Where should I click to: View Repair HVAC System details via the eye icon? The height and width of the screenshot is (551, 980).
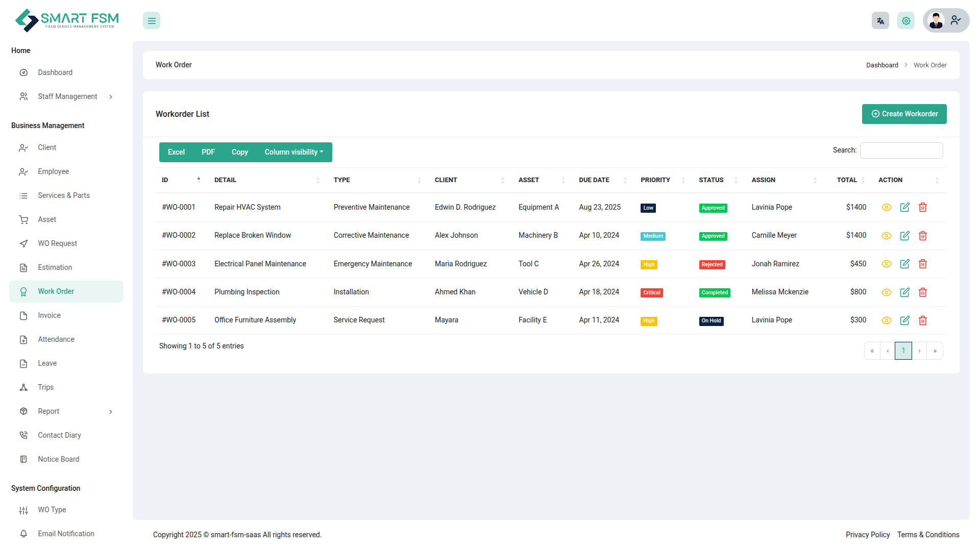887,207
